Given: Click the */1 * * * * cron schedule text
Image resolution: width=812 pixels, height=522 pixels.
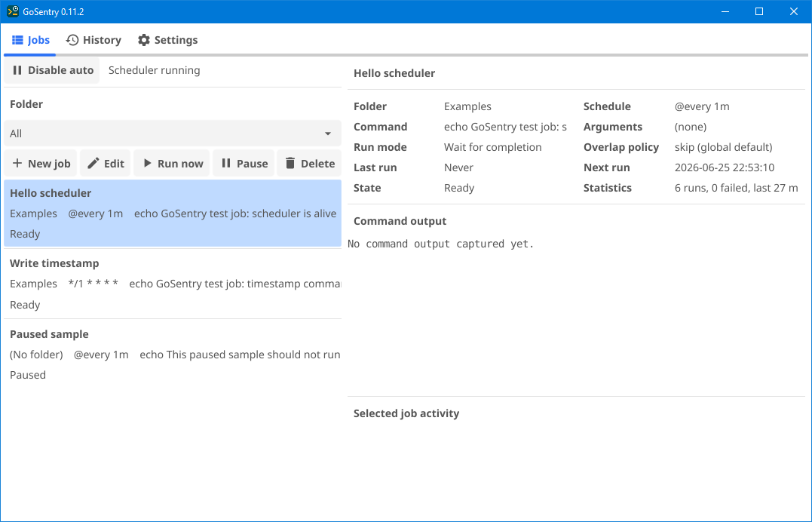Looking at the screenshot, I should (x=93, y=284).
